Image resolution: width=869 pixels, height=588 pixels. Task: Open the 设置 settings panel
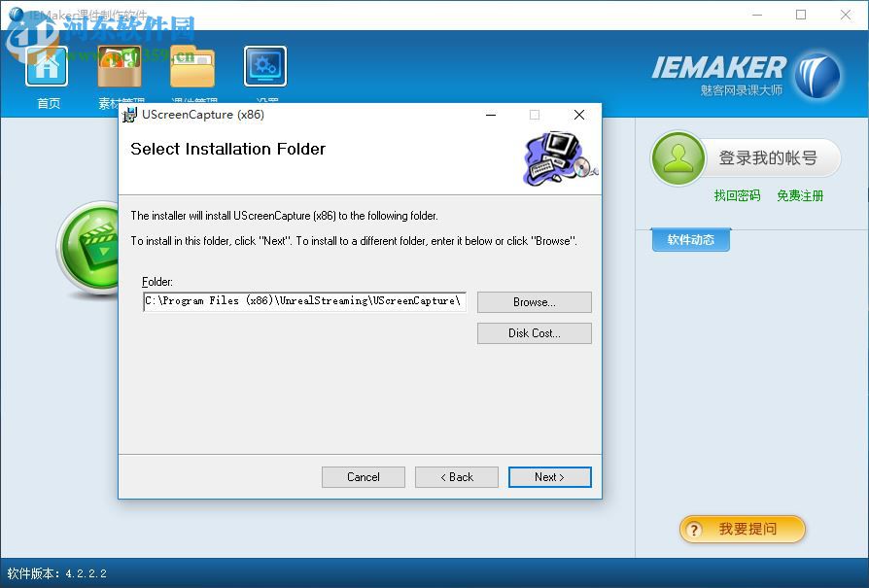click(x=264, y=64)
